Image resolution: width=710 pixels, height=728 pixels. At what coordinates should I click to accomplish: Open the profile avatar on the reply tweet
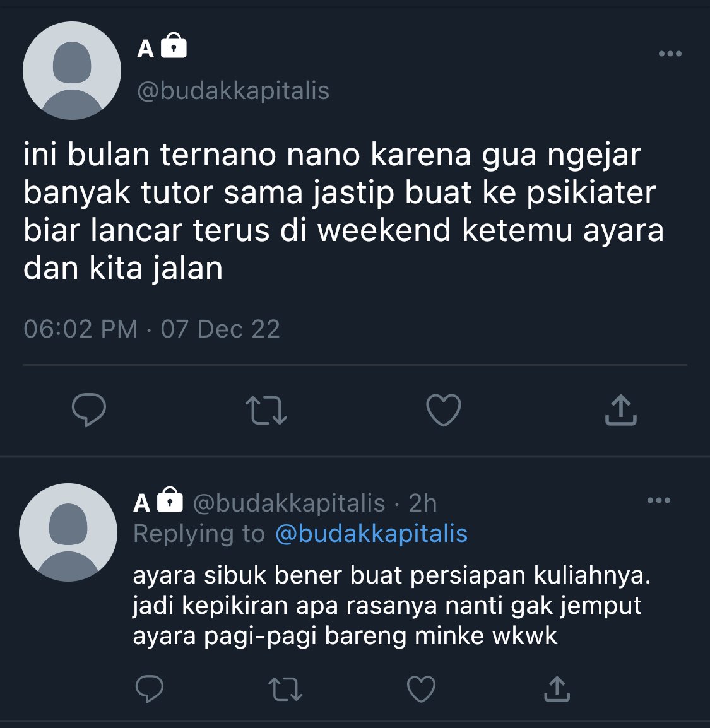click(68, 532)
